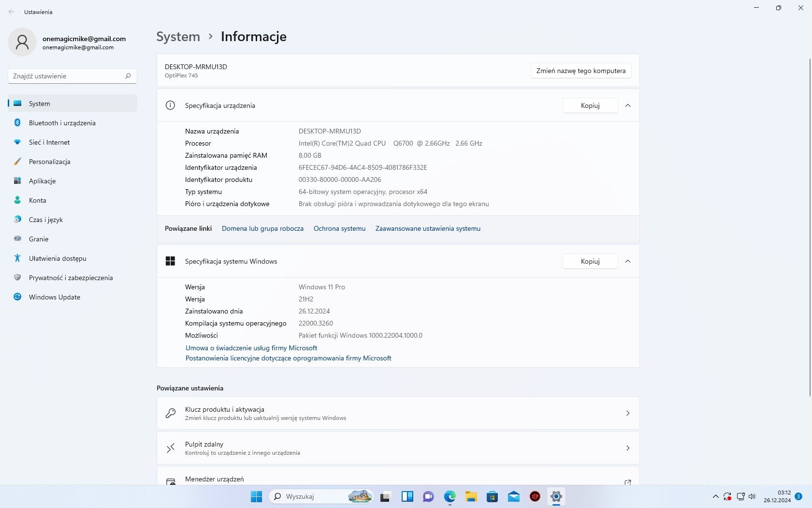This screenshot has height=508, width=812.
Task: Select version value 21H2
Action: [x=306, y=299]
